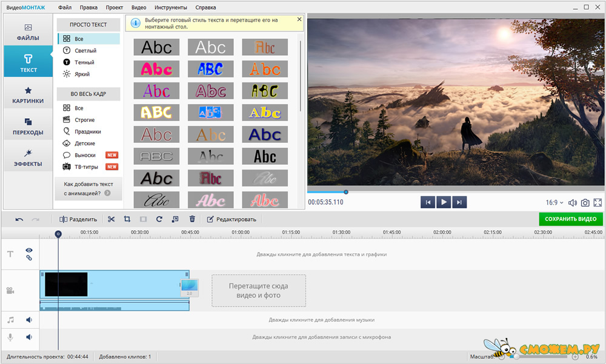Open the Картинки sidebar section
Screen dimensions: 606x364
coord(28,95)
